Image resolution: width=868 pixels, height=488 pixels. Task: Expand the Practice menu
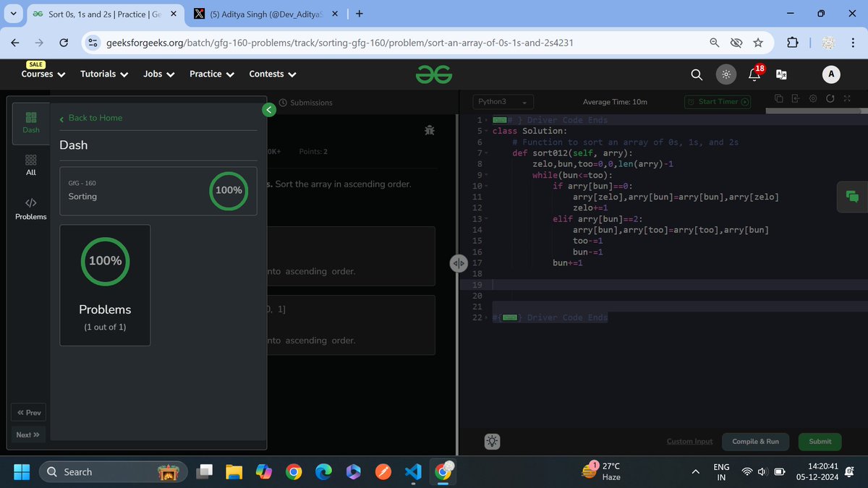[211, 74]
